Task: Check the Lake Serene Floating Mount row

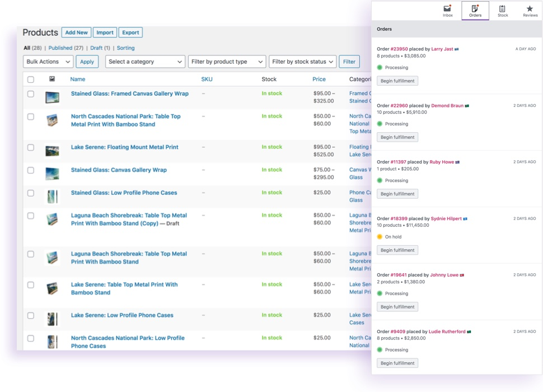Action: pos(31,147)
